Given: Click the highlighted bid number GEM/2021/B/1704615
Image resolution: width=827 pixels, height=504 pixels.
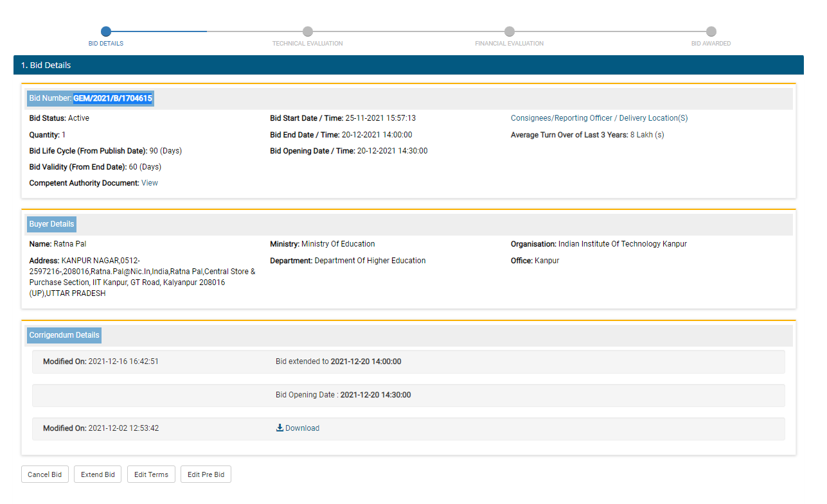Looking at the screenshot, I should [112, 98].
